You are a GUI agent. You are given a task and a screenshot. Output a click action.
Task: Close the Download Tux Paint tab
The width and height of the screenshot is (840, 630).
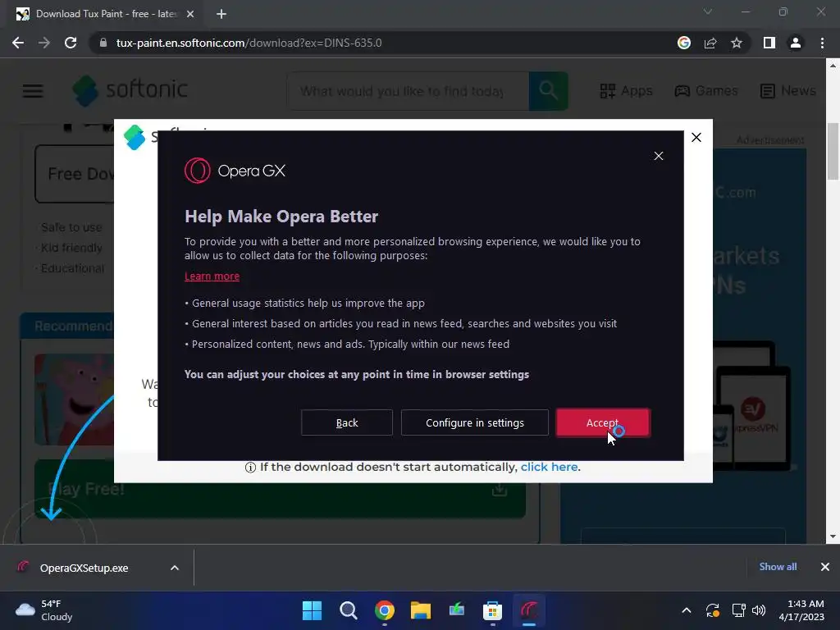coord(190,14)
